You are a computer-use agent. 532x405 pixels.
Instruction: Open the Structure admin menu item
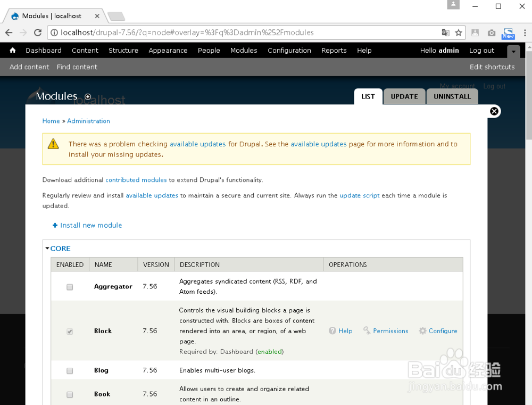click(123, 50)
